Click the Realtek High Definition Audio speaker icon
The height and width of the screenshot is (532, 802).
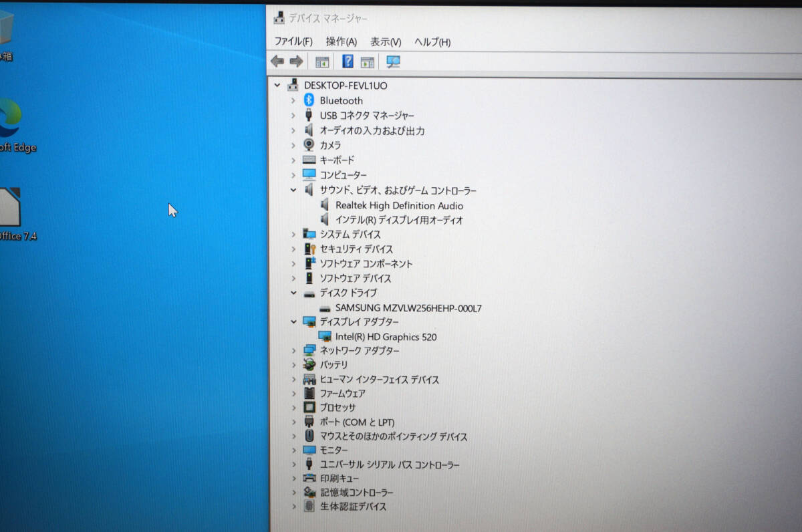pyautogui.click(x=325, y=205)
